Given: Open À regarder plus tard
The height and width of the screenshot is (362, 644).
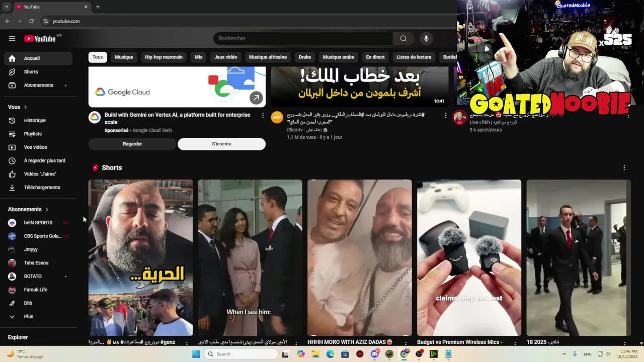Looking at the screenshot, I should click(x=38, y=161).
